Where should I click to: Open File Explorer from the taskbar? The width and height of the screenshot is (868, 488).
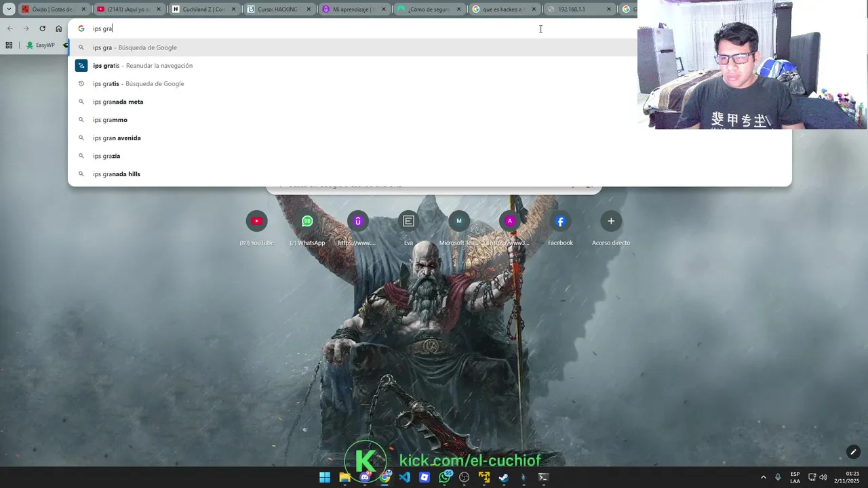point(344,477)
